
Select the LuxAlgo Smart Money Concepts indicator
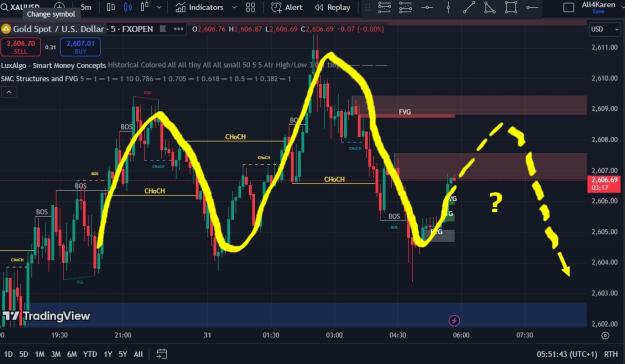pos(53,65)
